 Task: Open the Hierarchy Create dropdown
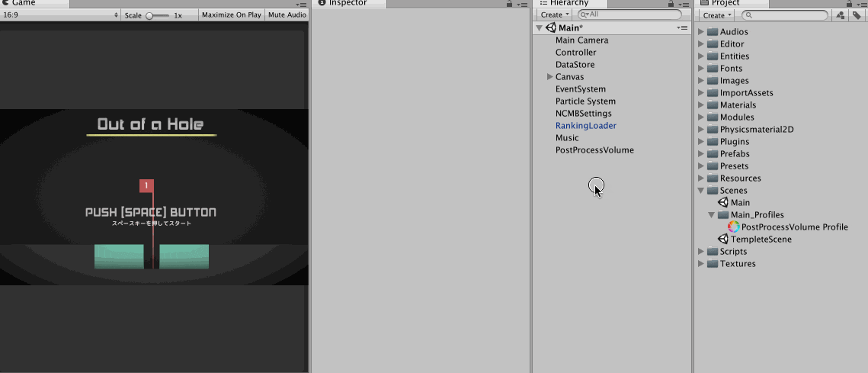tap(555, 15)
